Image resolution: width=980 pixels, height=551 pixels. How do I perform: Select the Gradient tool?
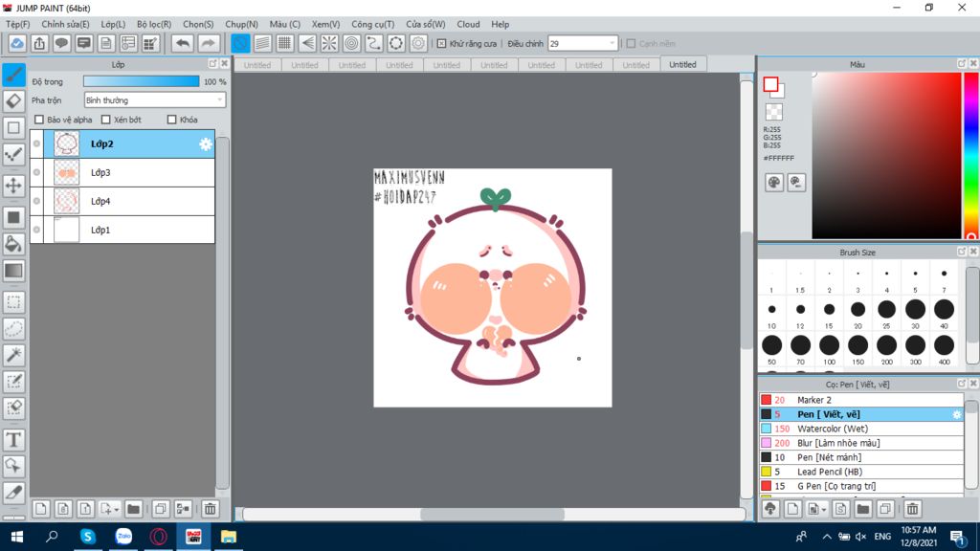click(13, 271)
